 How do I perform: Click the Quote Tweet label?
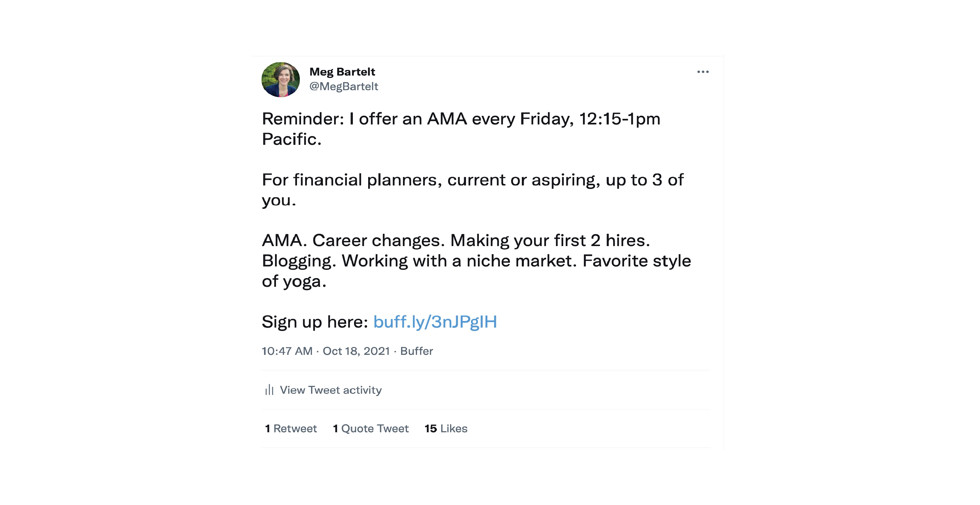375,429
